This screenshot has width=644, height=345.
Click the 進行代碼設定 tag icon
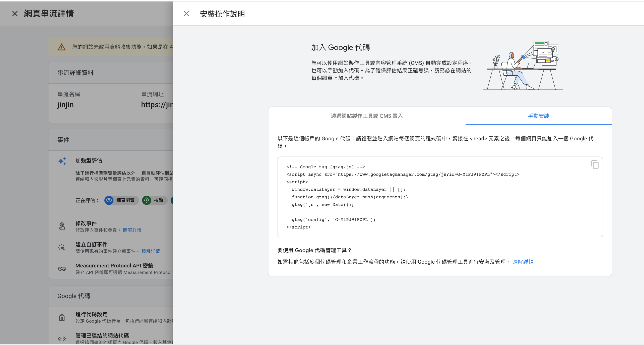tap(62, 317)
